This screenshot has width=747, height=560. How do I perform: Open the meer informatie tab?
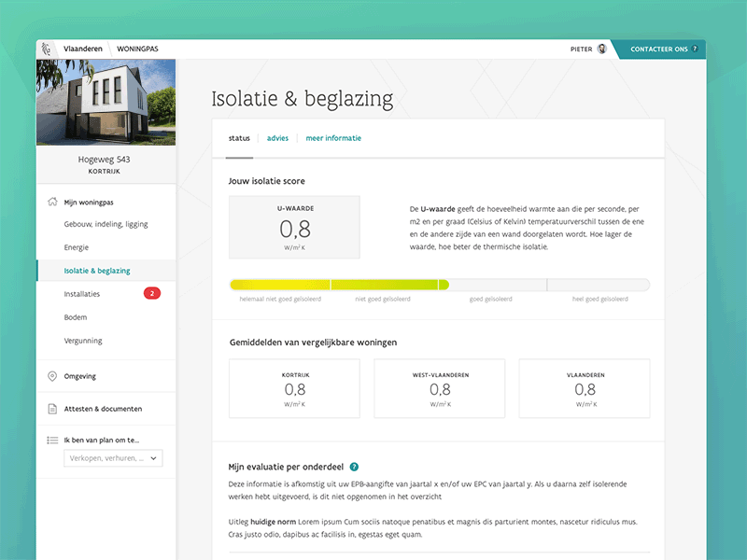click(333, 137)
